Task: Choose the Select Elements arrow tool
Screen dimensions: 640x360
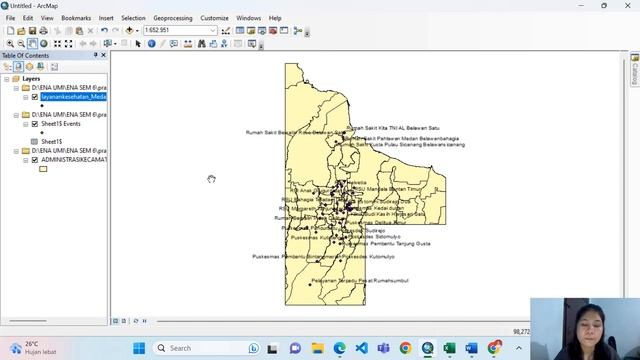Action: tap(138, 44)
